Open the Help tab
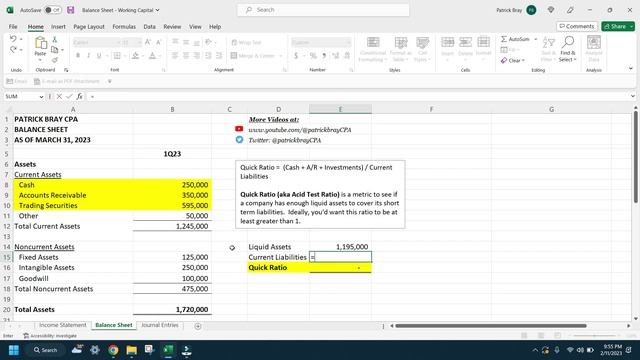The height and width of the screenshot is (360, 640). point(215,27)
